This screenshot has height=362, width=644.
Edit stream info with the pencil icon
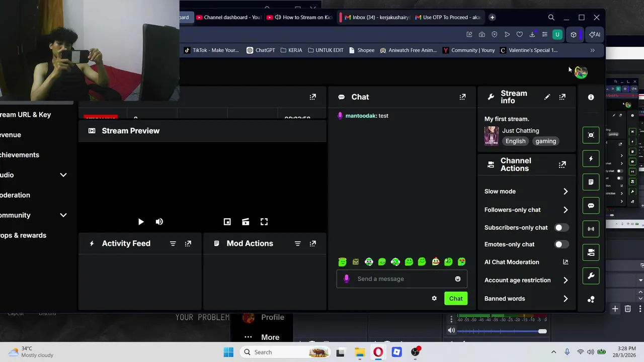click(x=547, y=97)
